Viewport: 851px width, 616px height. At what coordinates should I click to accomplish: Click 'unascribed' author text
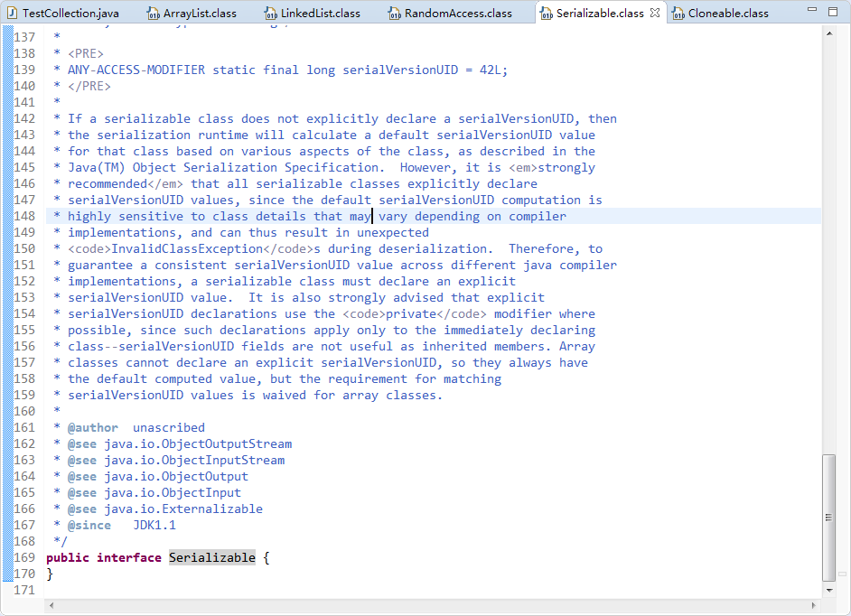click(x=169, y=427)
